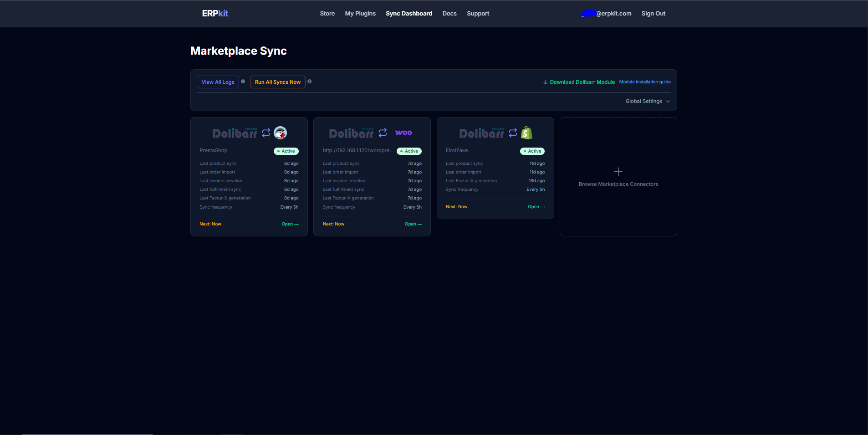This screenshot has height=435, width=868.
Task: Click the plus icon to add a connector
Action: click(618, 171)
